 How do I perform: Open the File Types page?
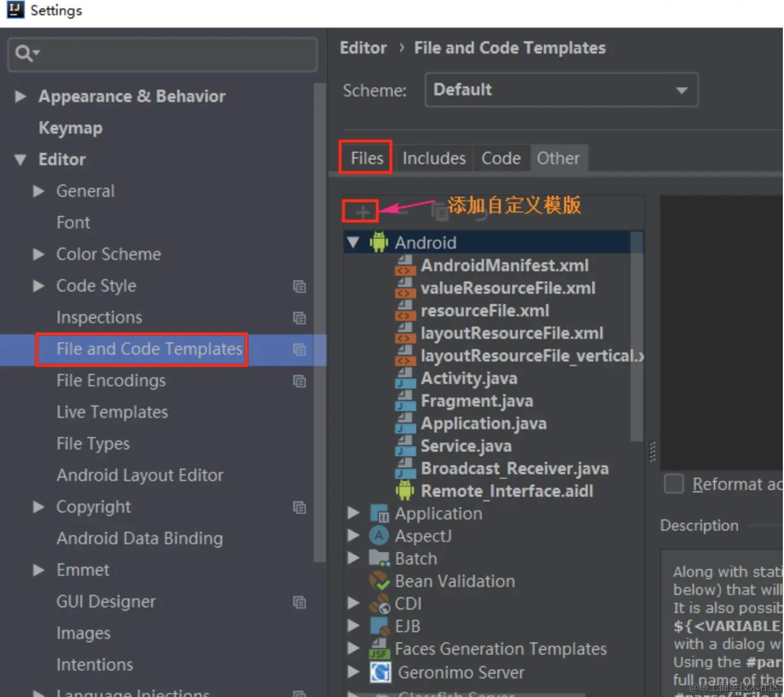pyautogui.click(x=93, y=444)
